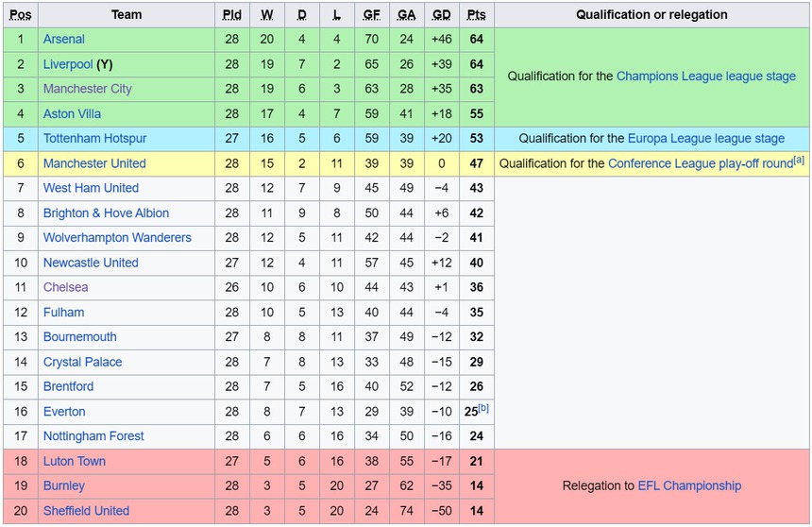This screenshot has height=527, width=812.
Task: Open the Sheffield United link
Action: pyautogui.click(x=86, y=511)
